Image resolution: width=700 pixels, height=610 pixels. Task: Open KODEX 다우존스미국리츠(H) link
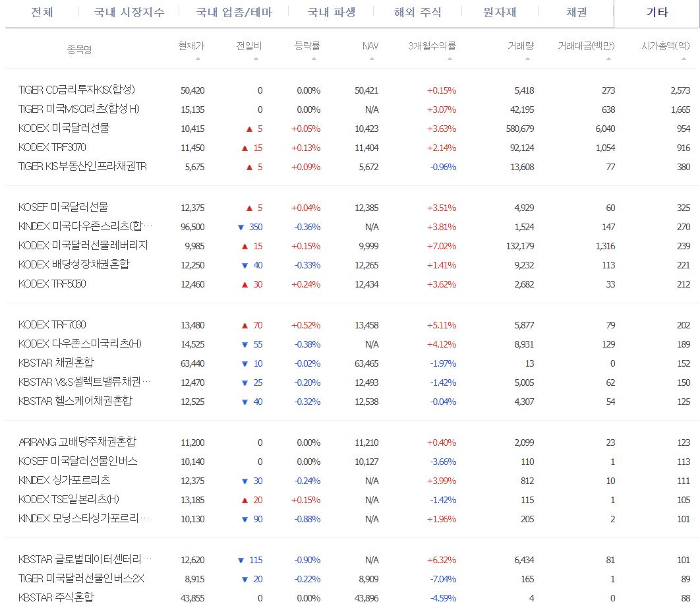[80, 344]
